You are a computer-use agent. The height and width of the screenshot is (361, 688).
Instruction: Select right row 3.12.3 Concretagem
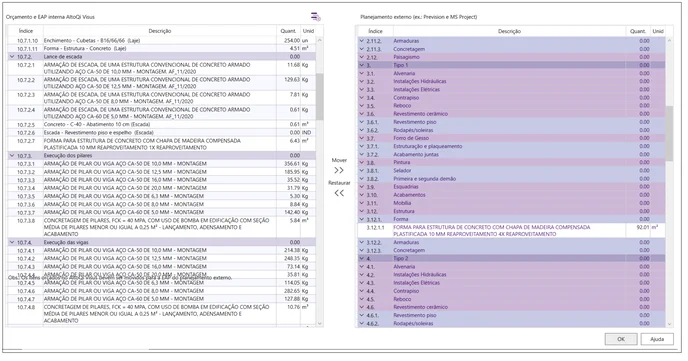[x=511, y=250]
